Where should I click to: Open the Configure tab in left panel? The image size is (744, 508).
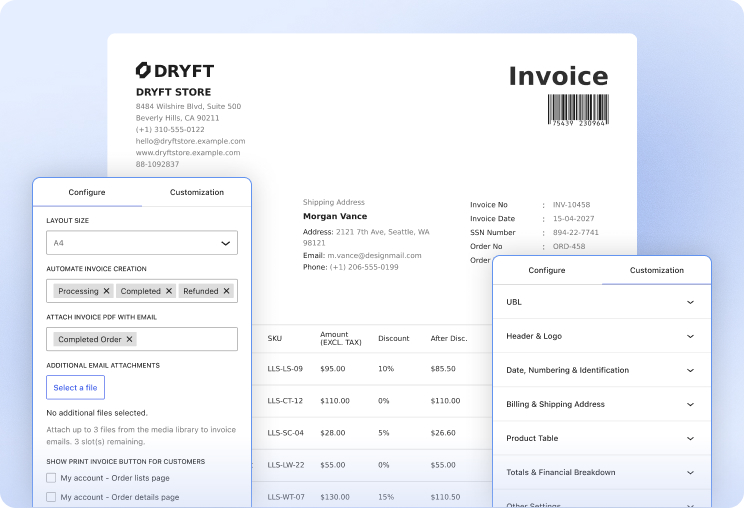[x=87, y=192]
